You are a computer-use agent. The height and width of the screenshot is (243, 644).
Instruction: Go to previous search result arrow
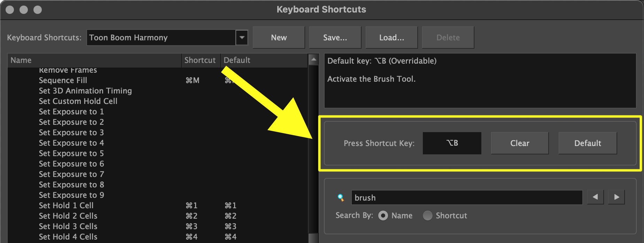pos(595,197)
